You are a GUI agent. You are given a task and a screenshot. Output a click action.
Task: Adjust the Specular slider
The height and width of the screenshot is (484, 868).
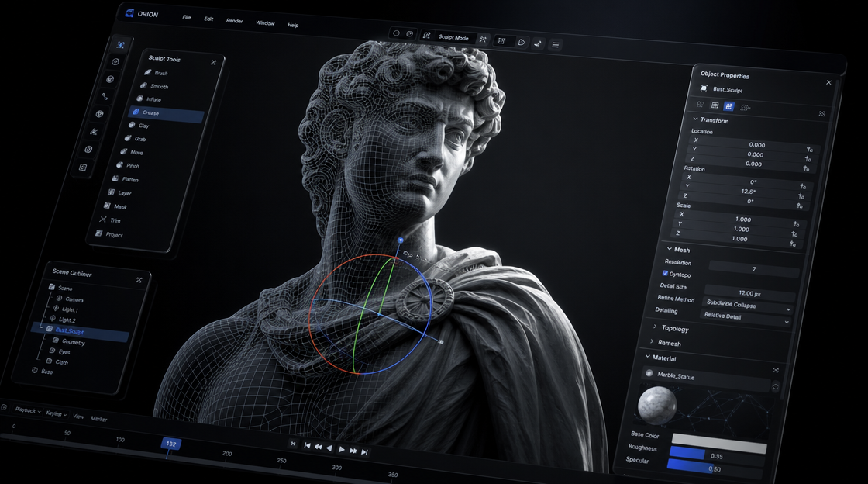(x=714, y=468)
